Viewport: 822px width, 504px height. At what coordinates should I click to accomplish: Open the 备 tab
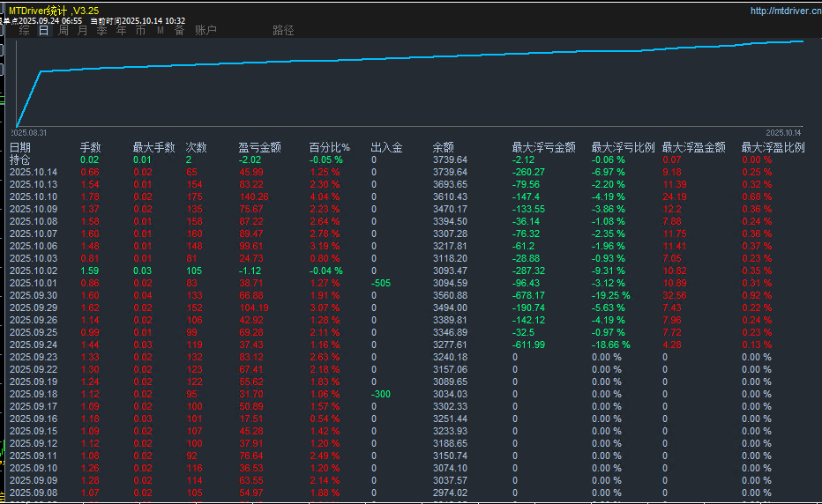coord(179,30)
